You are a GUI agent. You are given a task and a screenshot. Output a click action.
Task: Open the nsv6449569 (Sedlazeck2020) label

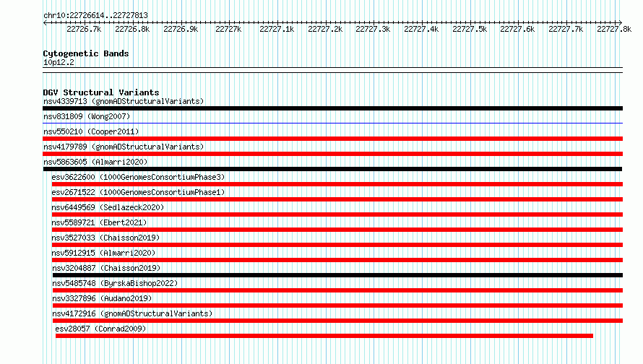point(108,207)
